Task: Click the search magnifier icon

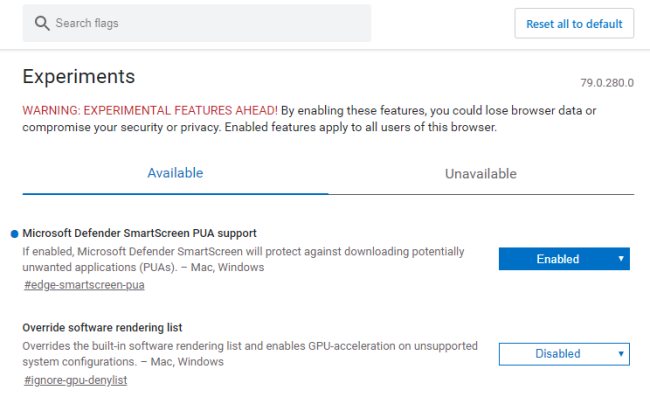Action: 42,23
